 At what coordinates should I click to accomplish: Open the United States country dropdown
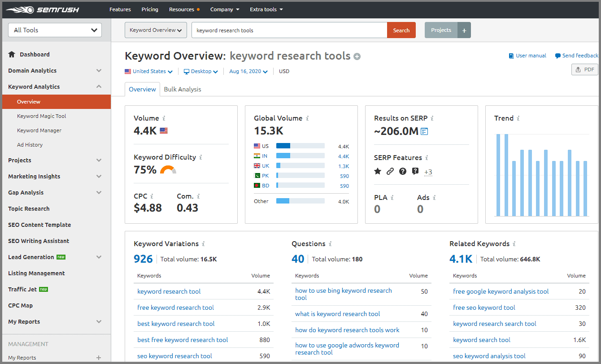tap(148, 71)
